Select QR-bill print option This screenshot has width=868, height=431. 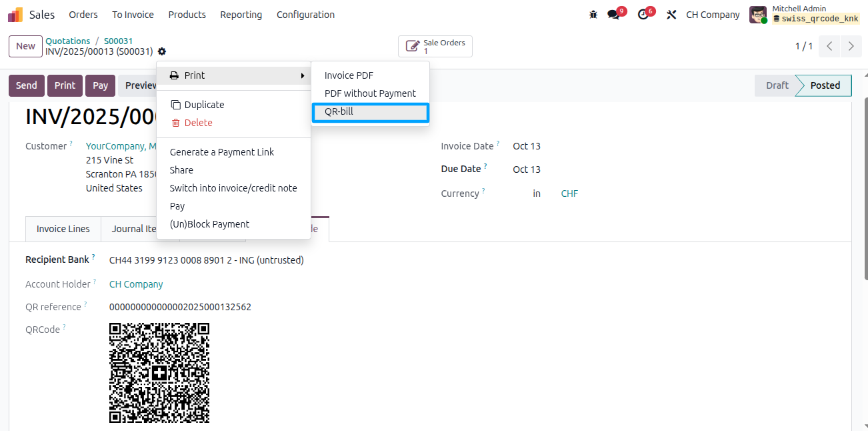(370, 111)
